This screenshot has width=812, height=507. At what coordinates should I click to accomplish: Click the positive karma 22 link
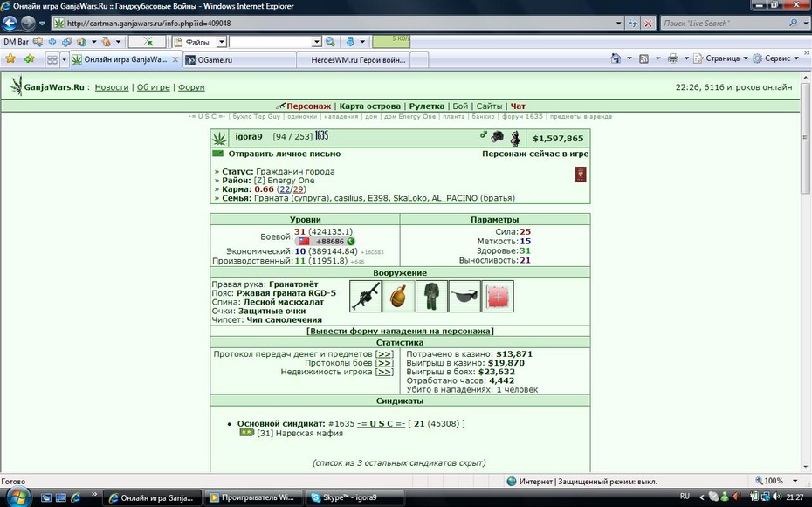point(285,189)
